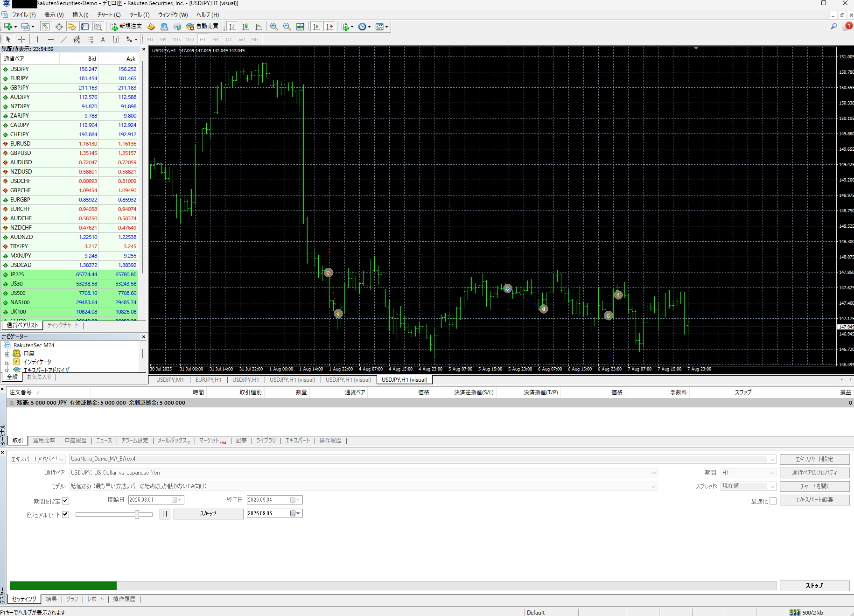
Task: Select the Fibonacci Retracement tool
Action: point(90,39)
